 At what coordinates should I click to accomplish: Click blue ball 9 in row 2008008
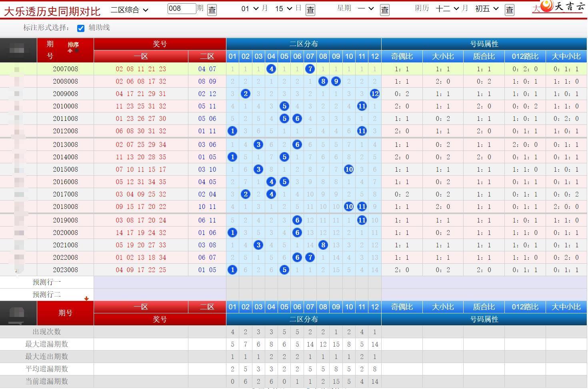(x=336, y=81)
